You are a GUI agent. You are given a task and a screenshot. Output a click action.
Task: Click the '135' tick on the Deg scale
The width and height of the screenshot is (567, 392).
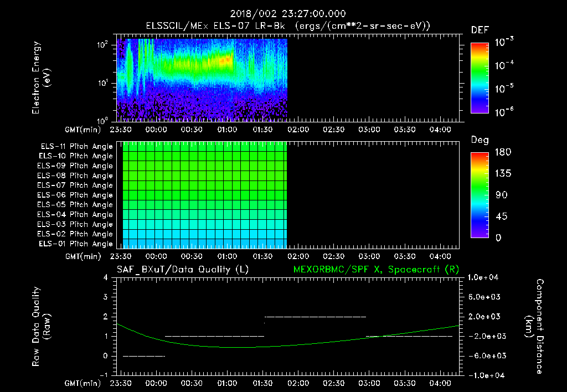pyautogui.click(x=503, y=174)
